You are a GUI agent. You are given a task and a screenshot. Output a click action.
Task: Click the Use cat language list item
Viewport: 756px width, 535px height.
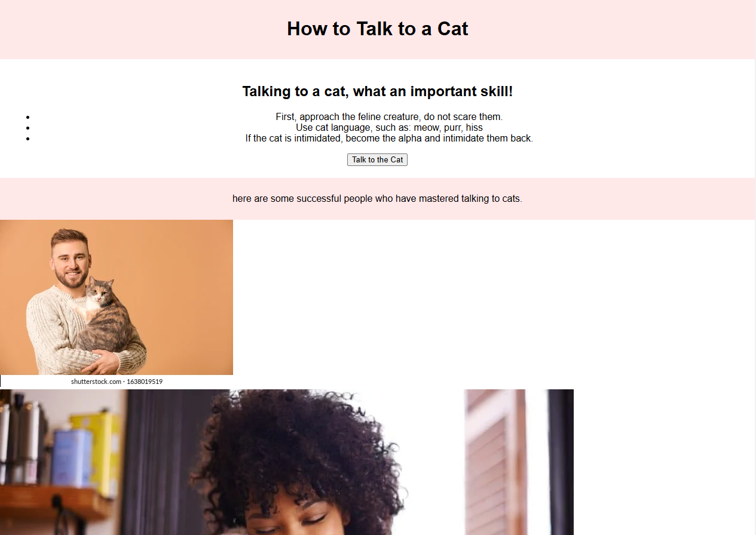[389, 127]
